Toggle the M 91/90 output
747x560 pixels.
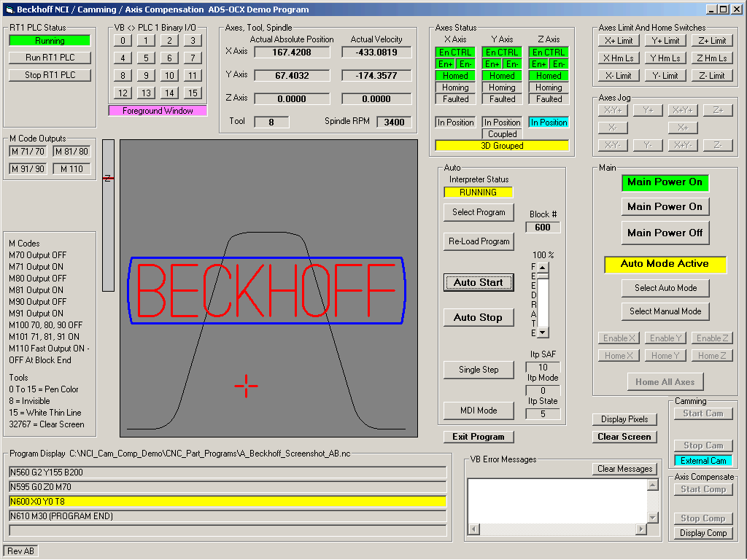click(28, 169)
